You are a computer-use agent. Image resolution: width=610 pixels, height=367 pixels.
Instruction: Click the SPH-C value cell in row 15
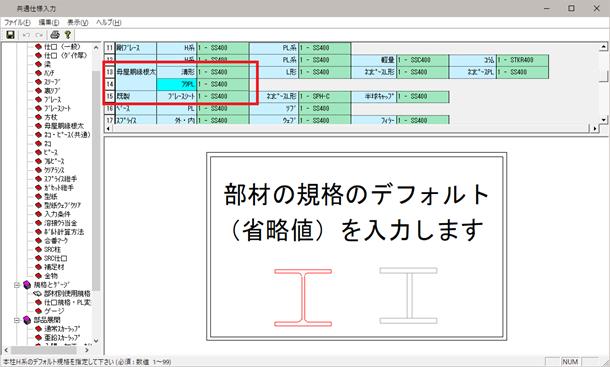click(x=324, y=96)
